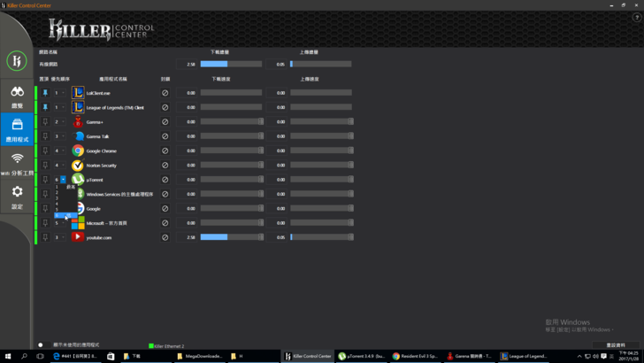Click the Norton Security app icon
This screenshot has height=363, width=644.
point(78,165)
